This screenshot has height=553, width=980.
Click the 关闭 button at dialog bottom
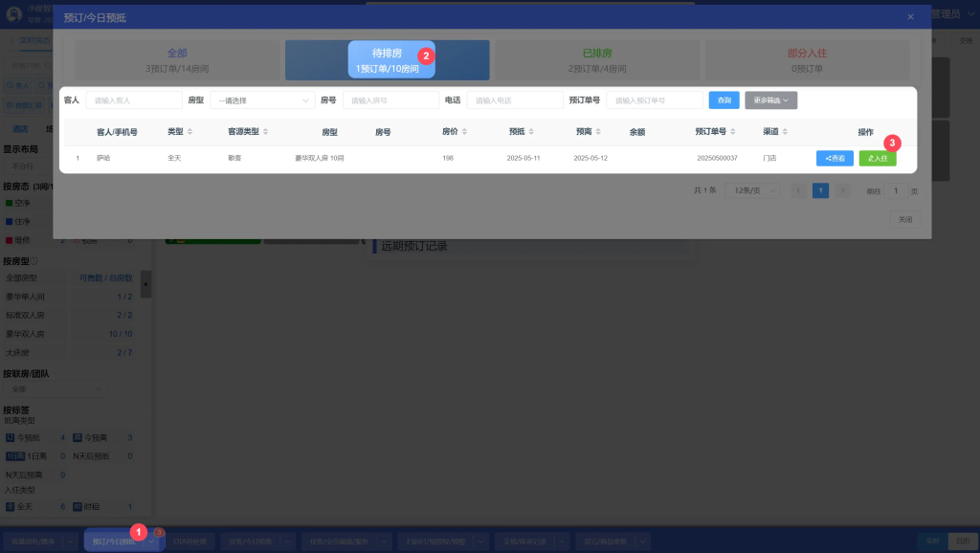click(x=904, y=219)
